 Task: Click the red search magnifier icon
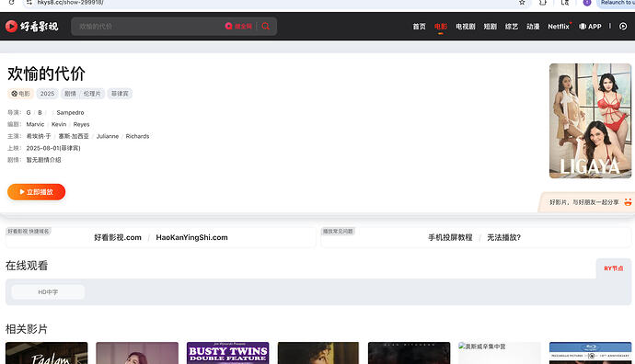tap(266, 27)
